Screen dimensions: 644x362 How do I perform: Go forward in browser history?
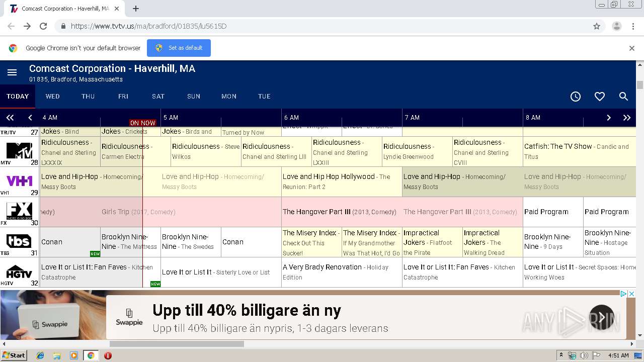click(x=27, y=26)
